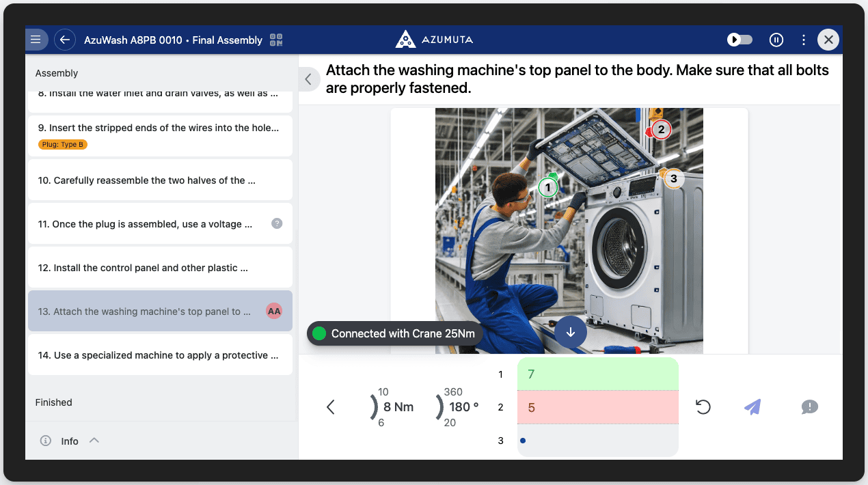Select step 12 Install the control panel
The image size is (868, 485).
160,268
